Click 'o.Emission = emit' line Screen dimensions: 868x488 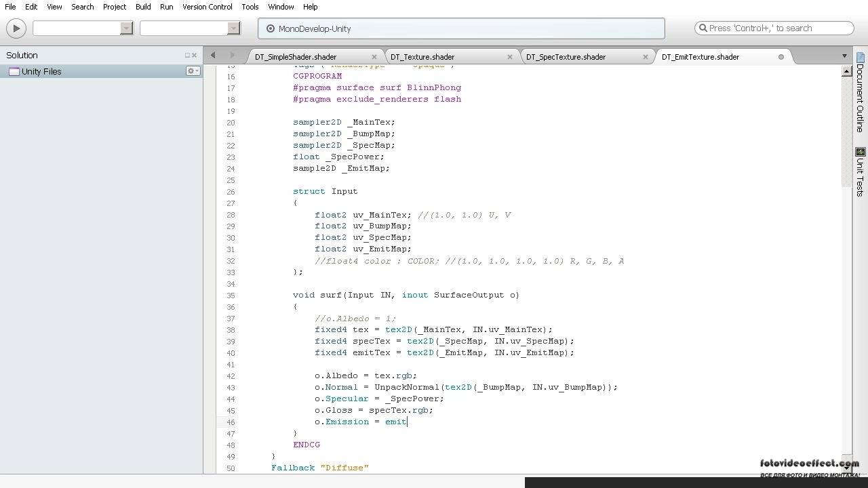coord(361,422)
